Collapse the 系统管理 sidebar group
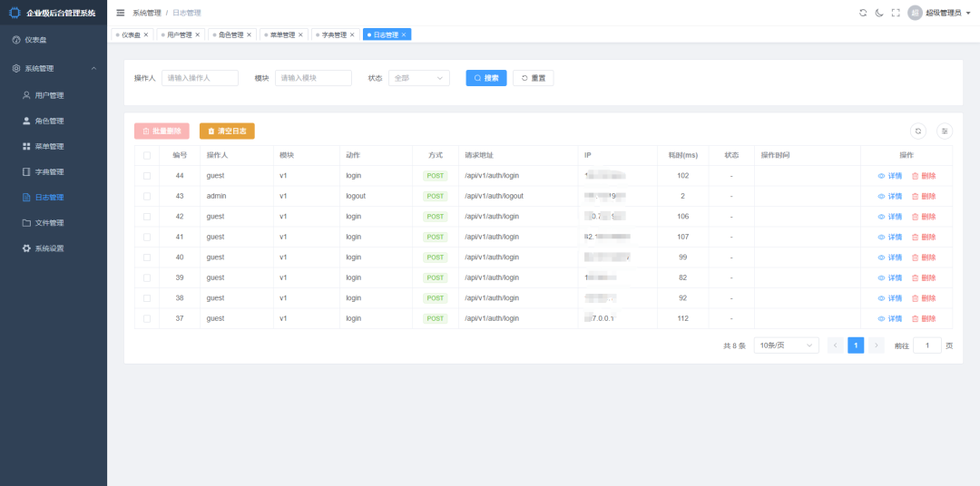The height and width of the screenshot is (486, 980). (x=54, y=69)
